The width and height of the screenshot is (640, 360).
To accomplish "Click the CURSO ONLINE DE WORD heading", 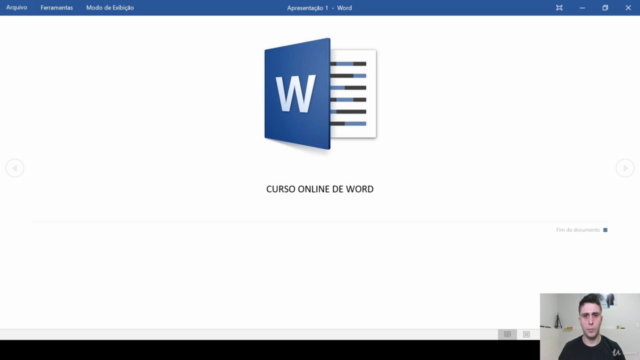I will click(x=320, y=189).
